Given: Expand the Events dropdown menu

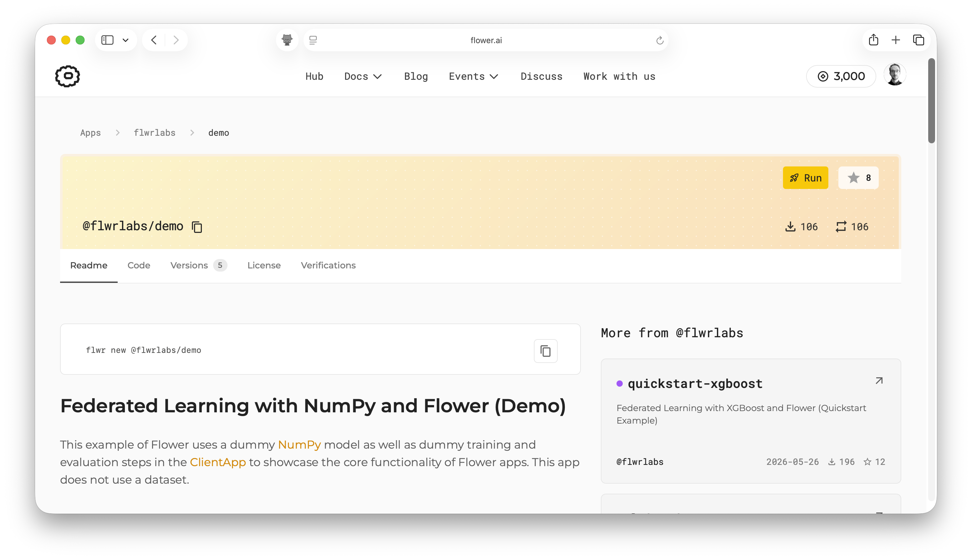Looking at the screenshot, I should point(473,76).
